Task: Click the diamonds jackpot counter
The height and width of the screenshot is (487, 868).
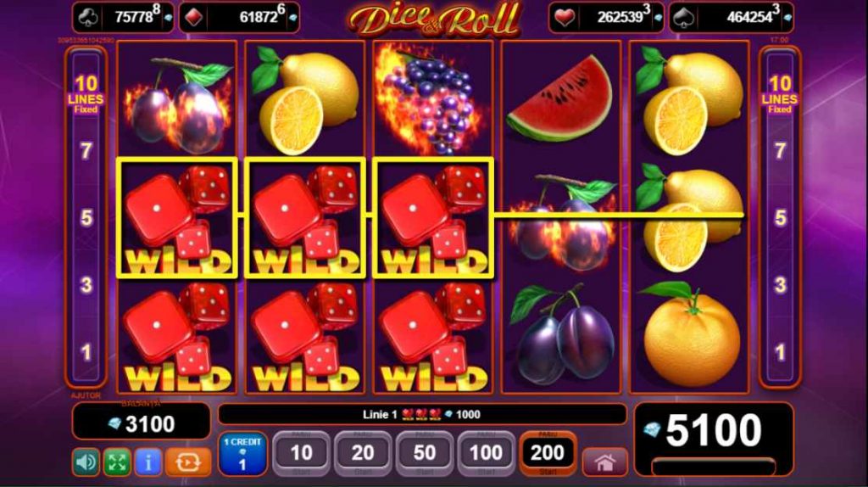Action: [240, 17]
